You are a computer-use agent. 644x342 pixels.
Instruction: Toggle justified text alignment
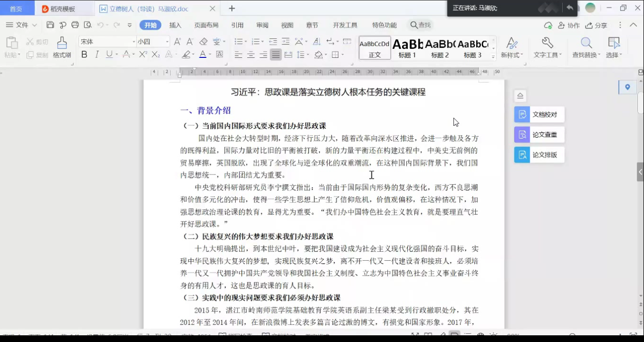click(x=276, y=55)
